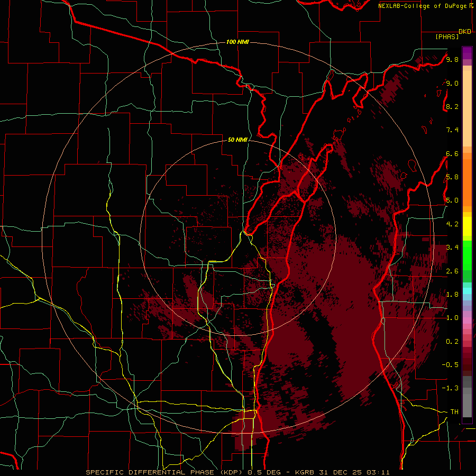Image resolution: width=476 pixels, height=476 pixels.
Task: Select the 1.8 legend value
Action: coord(452,295)
